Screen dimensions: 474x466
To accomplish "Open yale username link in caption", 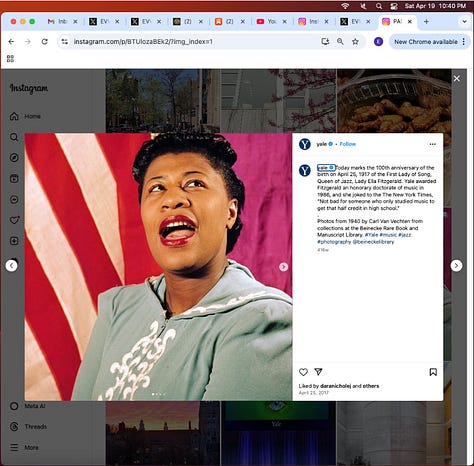I will click(322, 167).
